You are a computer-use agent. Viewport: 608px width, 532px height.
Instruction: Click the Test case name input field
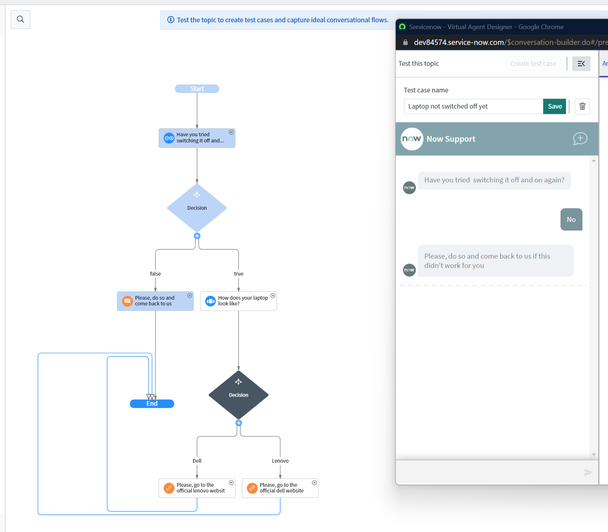473,106
